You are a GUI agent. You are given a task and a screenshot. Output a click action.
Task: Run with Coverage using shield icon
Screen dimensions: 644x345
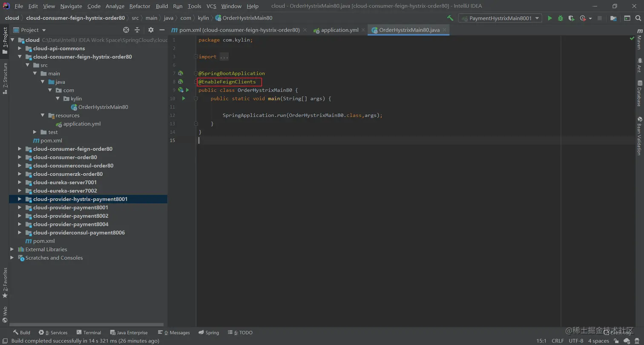pos(571,18)
